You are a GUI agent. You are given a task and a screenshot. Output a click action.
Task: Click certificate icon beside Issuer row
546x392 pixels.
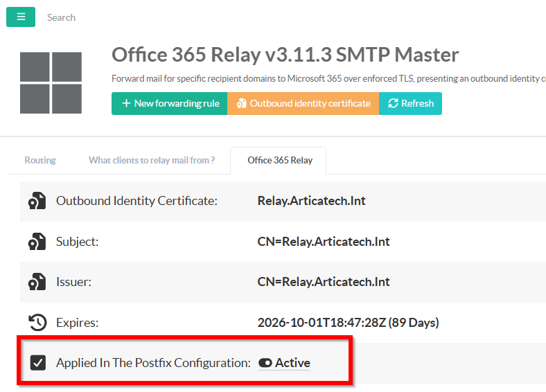[37, 282]
